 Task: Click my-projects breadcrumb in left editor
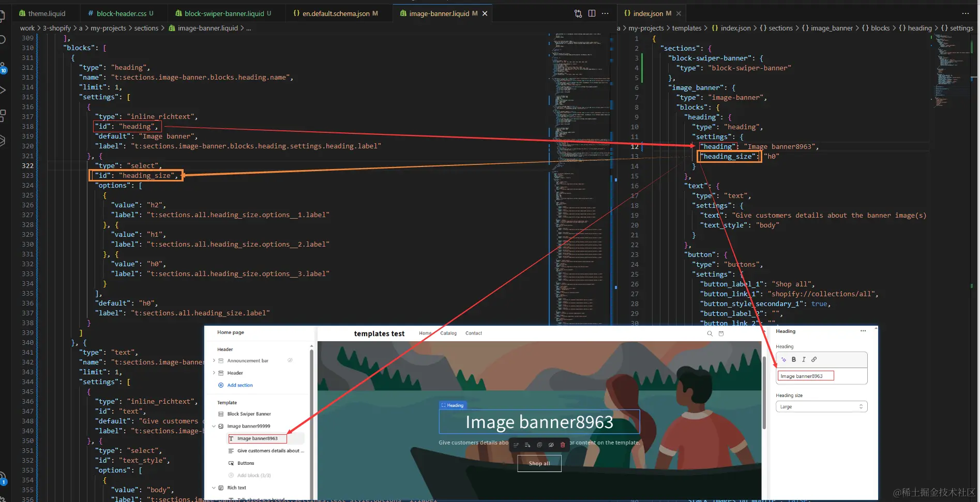click(108, 28)
